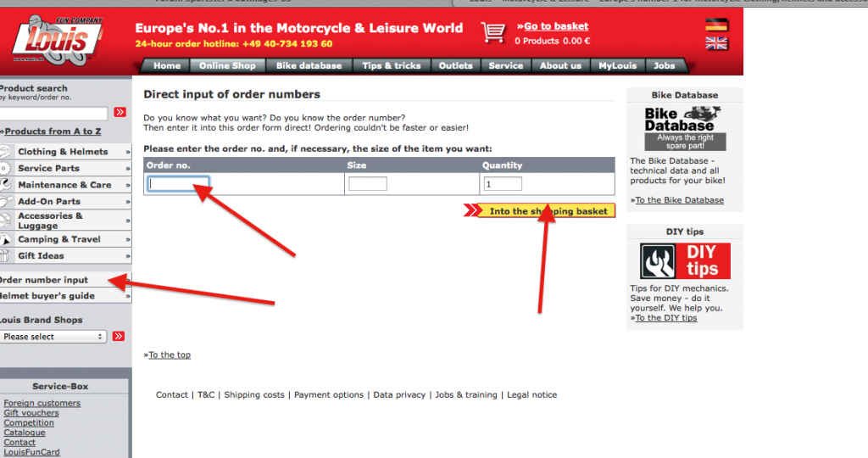868x458 pixels.
Task: Open footer Contact link
Action: (x=172, y=395)
